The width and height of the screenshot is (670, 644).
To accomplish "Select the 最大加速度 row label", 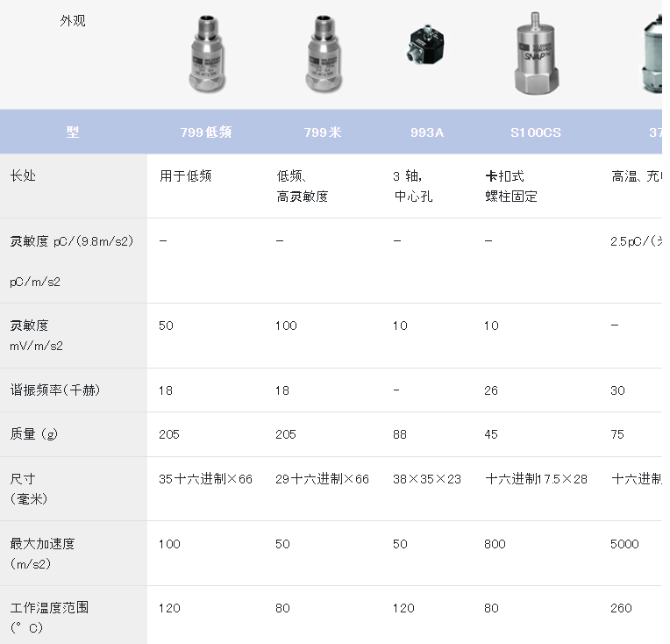I will click(x=42, y=544).
